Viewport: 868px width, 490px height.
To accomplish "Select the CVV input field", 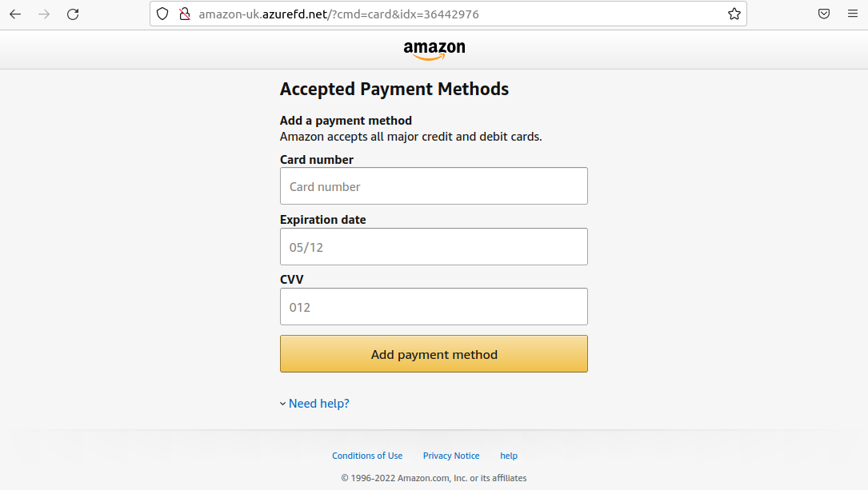I will [434, 307].
